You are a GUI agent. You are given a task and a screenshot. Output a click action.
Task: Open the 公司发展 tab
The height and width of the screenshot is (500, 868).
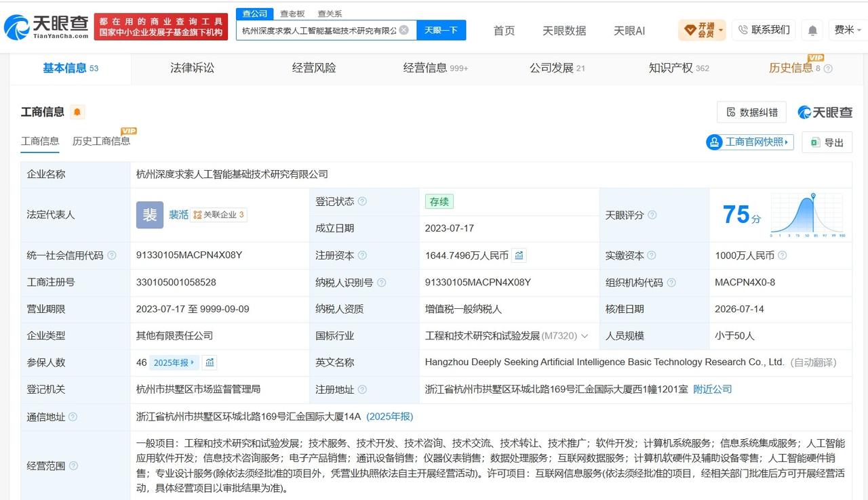coord(557,68)
